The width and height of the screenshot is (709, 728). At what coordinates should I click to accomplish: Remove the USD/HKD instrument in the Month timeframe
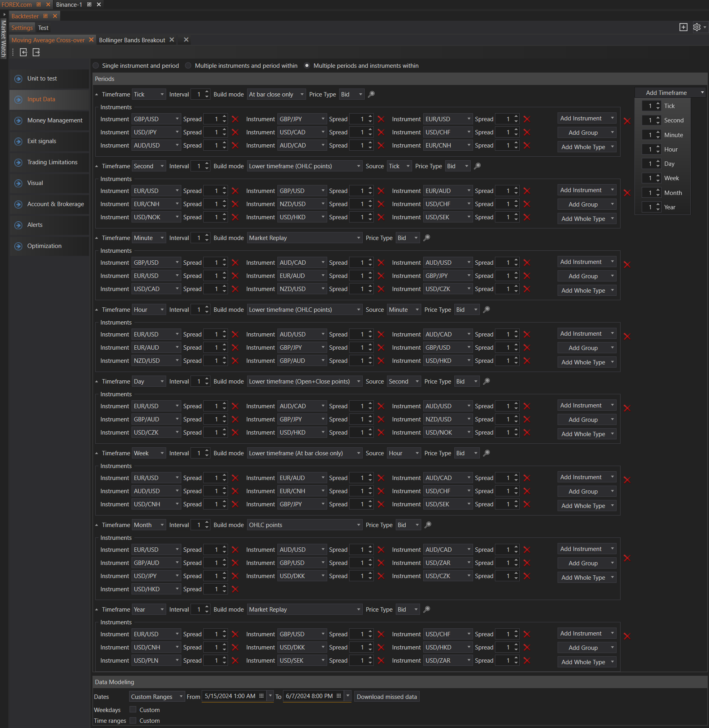click(235, 589)
